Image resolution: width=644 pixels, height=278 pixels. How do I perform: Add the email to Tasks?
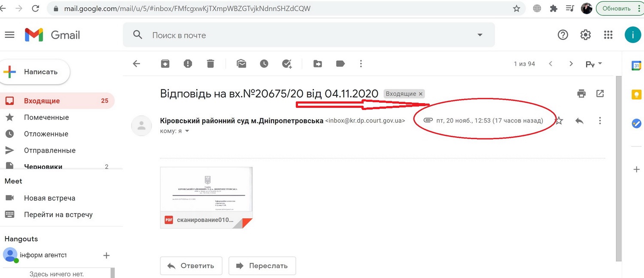(287, 64)
